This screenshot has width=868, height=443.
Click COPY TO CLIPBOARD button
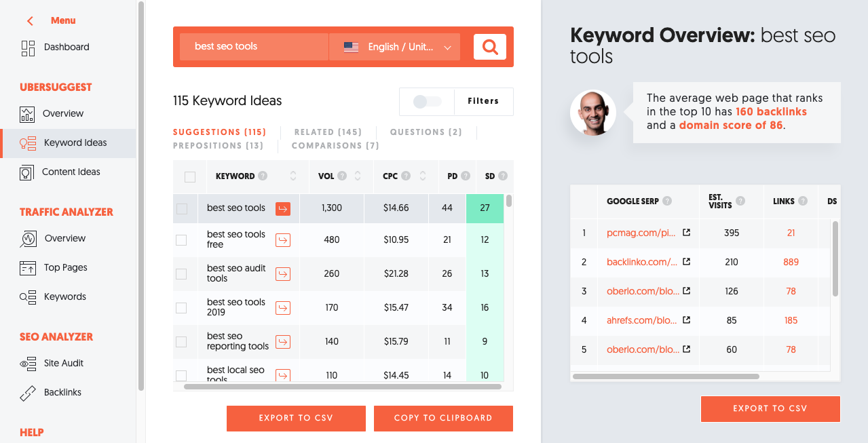(x=443, y=419)
